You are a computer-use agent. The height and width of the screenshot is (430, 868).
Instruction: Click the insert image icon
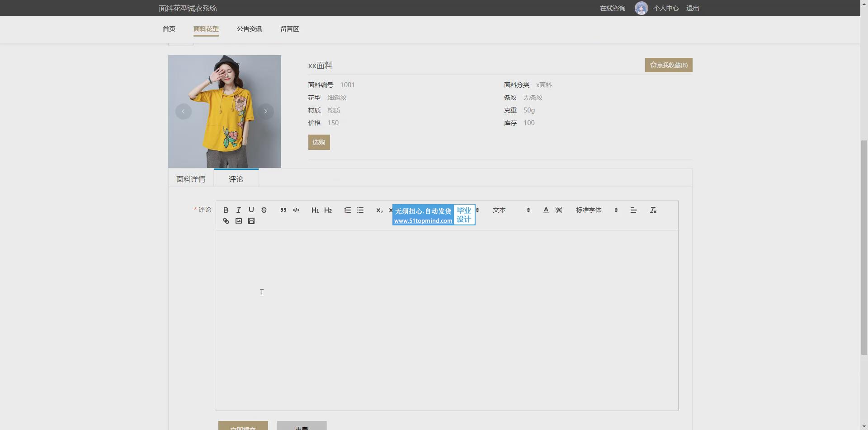click(238, 221)
